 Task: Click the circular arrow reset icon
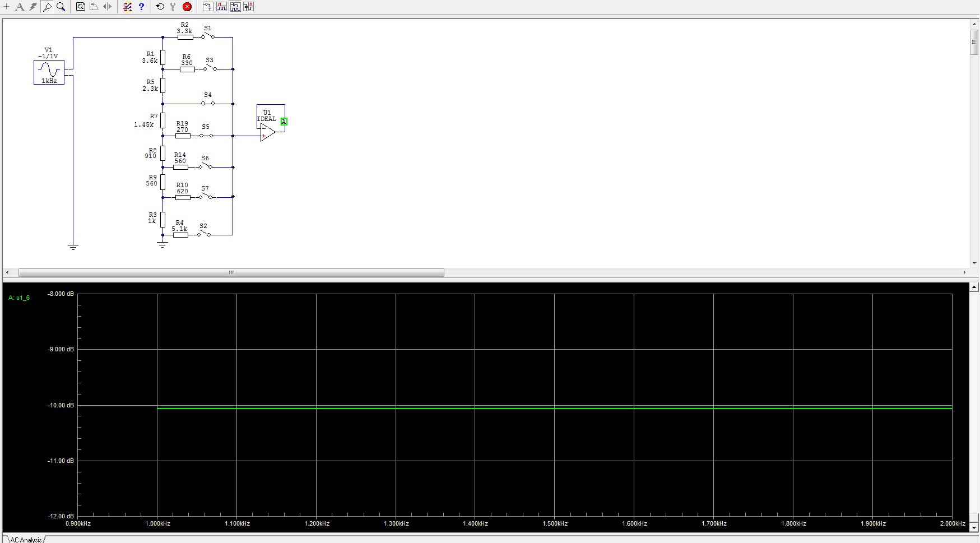(160, 7)
